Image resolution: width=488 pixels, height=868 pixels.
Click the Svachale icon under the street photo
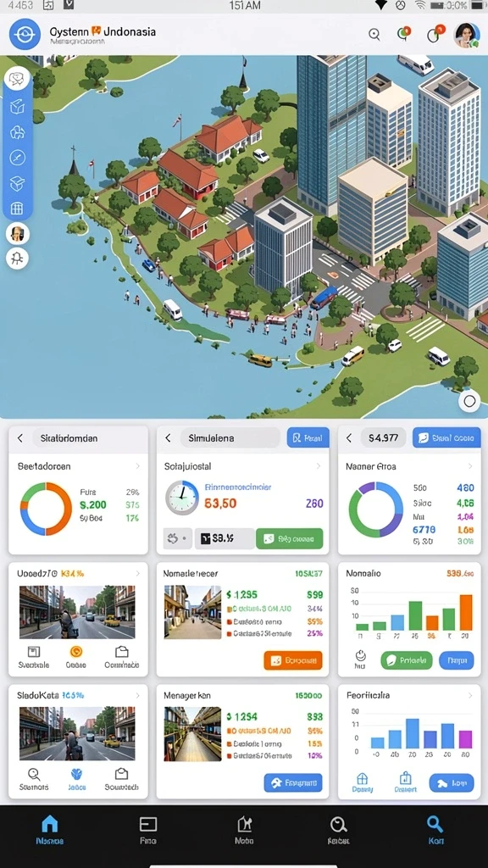click(x=34, y=652)
